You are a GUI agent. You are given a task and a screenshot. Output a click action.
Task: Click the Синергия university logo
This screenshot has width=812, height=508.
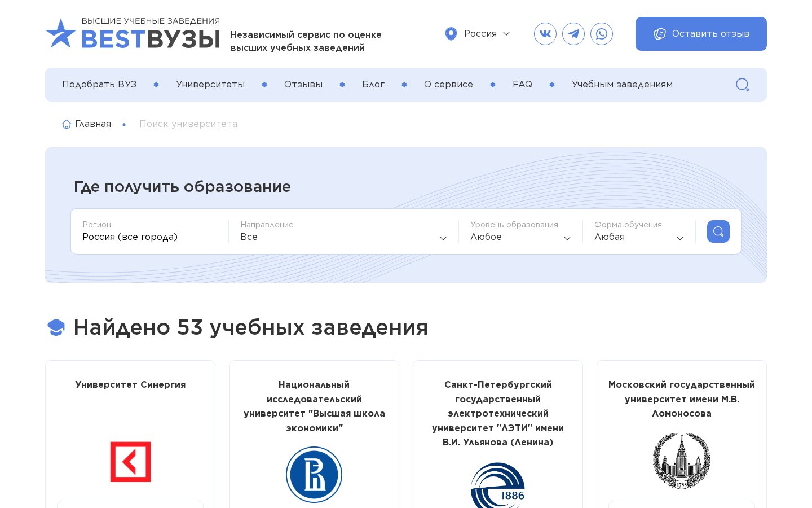pos(130,462)
